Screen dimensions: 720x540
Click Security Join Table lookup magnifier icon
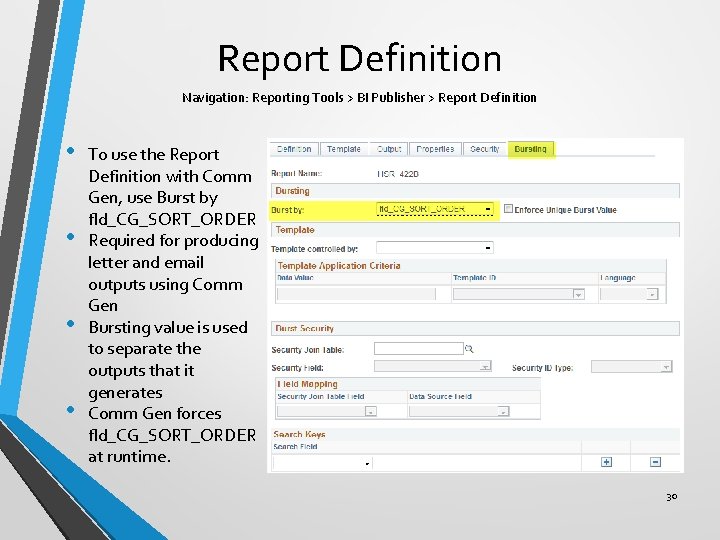[x=469, y=349]
